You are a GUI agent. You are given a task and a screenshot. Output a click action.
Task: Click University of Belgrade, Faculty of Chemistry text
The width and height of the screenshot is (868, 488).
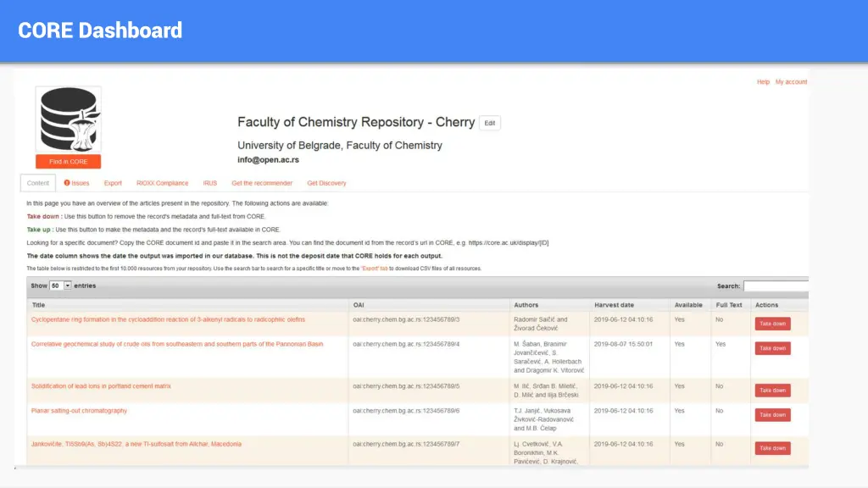pos(340,146)
